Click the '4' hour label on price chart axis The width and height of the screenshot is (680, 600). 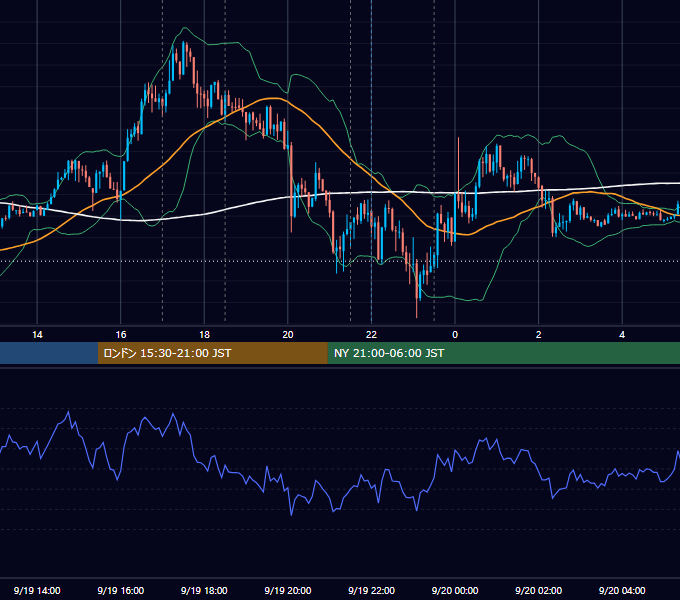tap(622, 335)
